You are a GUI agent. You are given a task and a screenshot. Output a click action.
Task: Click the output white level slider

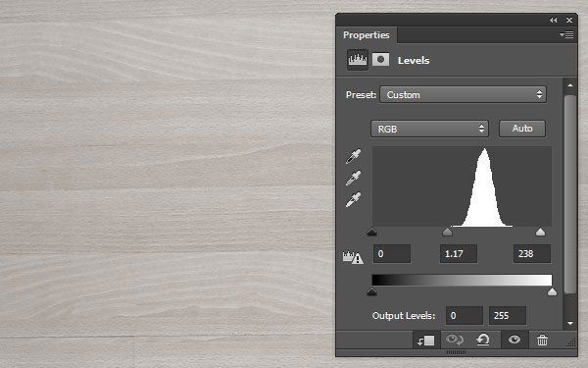tap(552, 291)
